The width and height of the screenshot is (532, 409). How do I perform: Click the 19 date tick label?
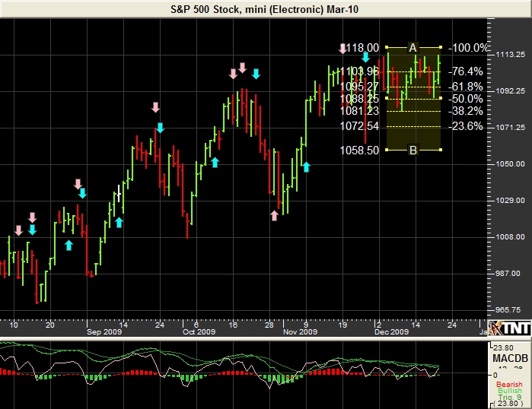(342, 325)
